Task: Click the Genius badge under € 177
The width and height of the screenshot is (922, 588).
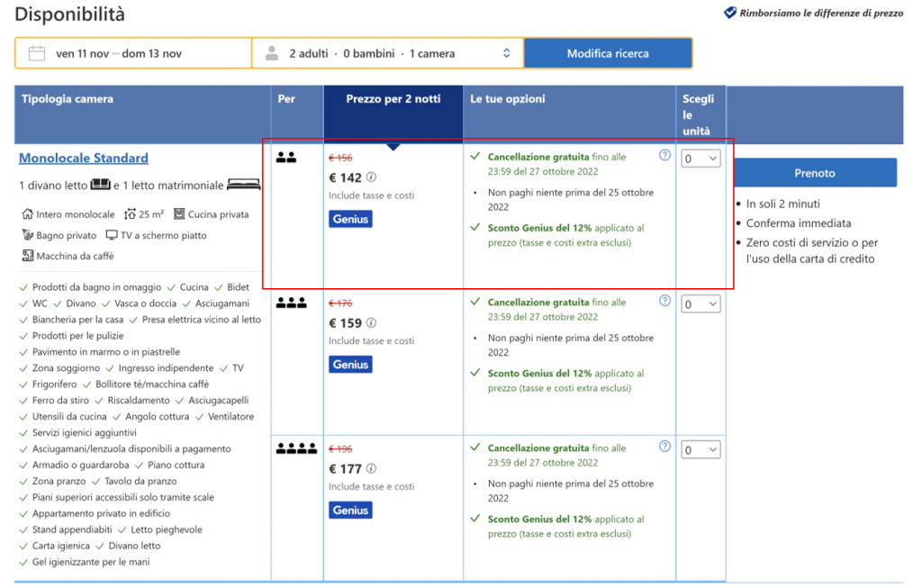Action: click(350, 511)
